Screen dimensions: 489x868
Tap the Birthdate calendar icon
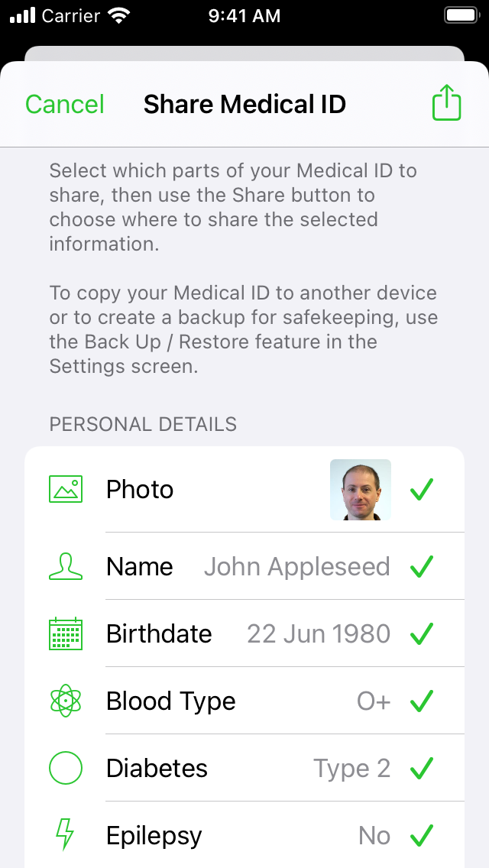(x=65, y=633)
